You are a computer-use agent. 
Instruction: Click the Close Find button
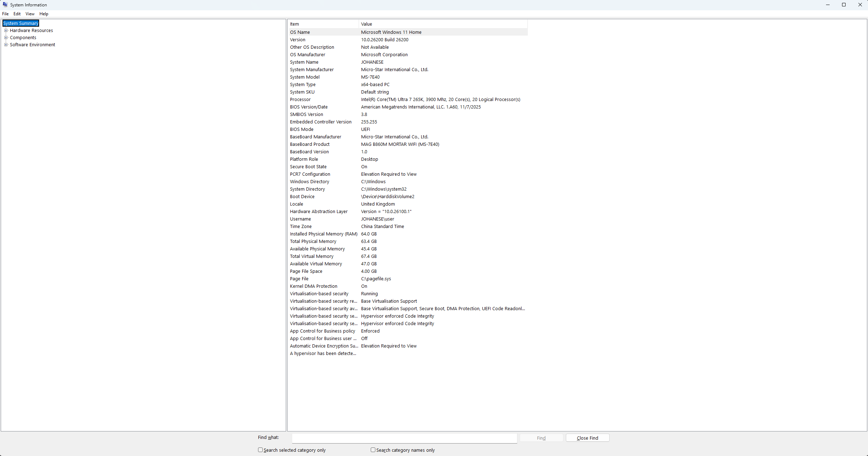pyautogui.click(x=587, y=438)
